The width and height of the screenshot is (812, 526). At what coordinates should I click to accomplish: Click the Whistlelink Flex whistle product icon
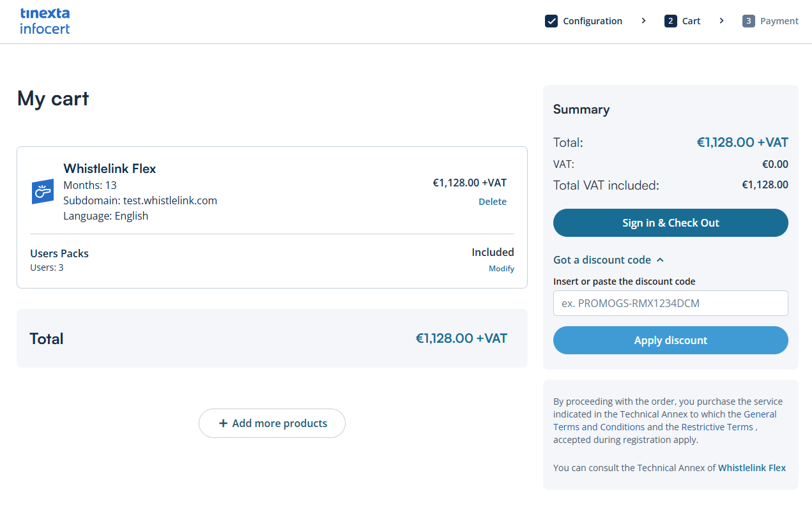[x=42, y=192]
